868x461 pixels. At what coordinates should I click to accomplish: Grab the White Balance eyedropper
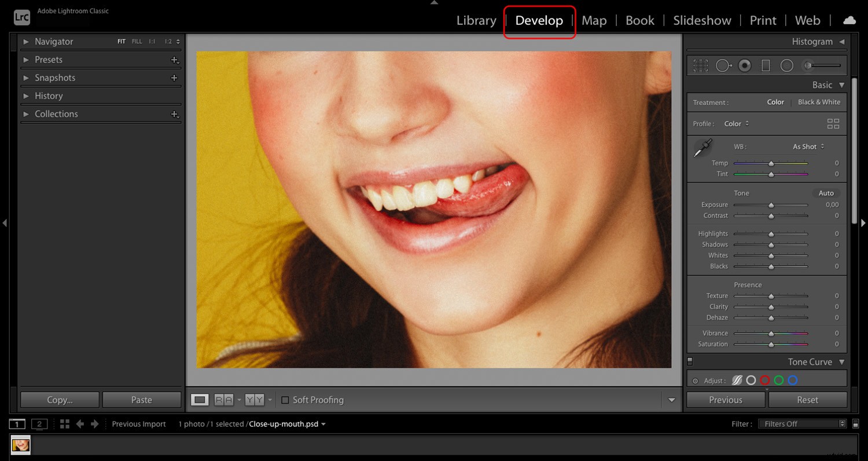tap(702, 148)
